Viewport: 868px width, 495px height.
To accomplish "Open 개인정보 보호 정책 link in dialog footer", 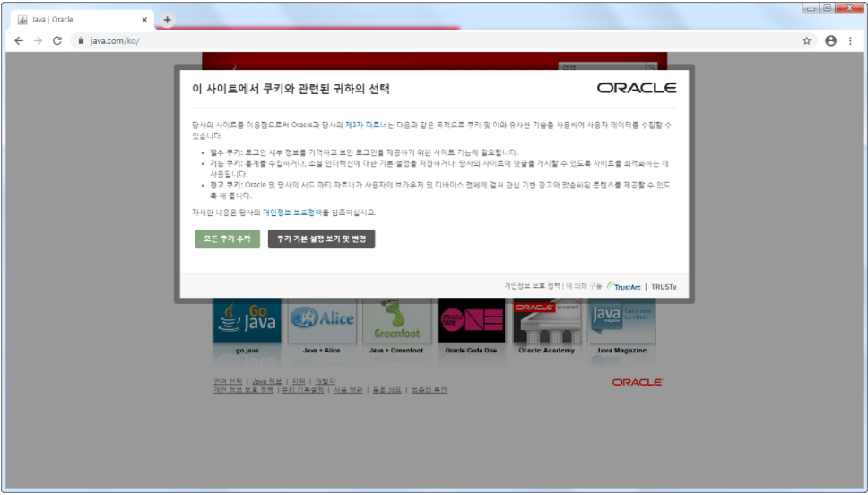I will coord(532,286).
